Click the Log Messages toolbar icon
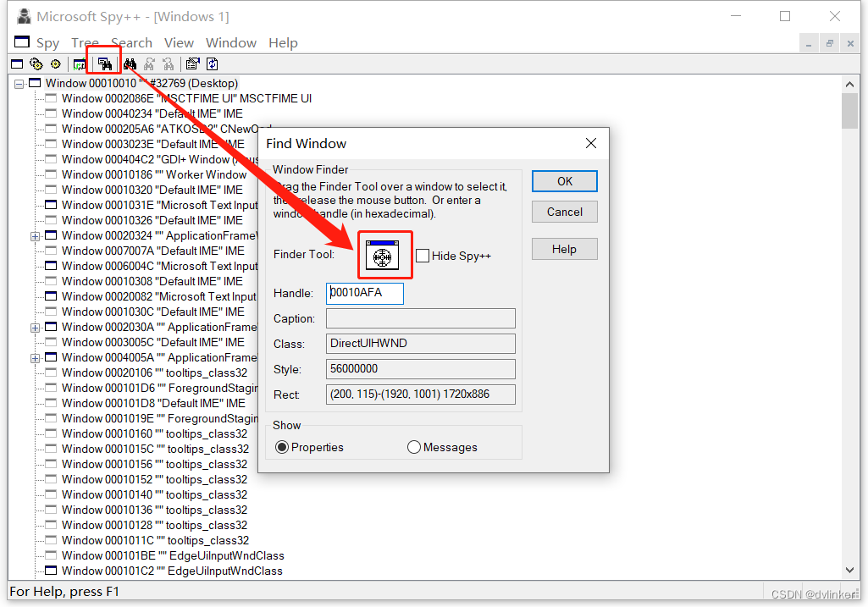 click(x=80, y=64)
